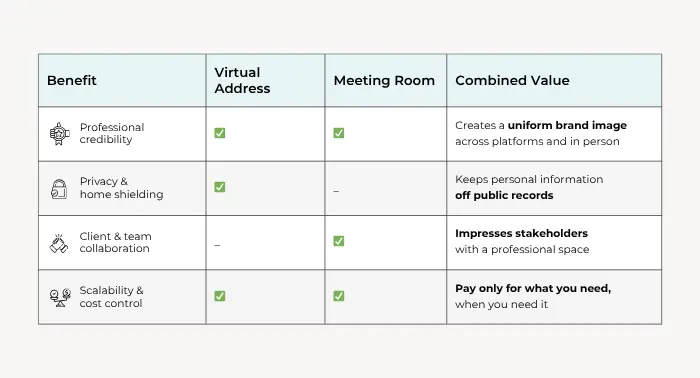Click Virtual Address checkmark for Professional credibility

click(x=220, y=133)
